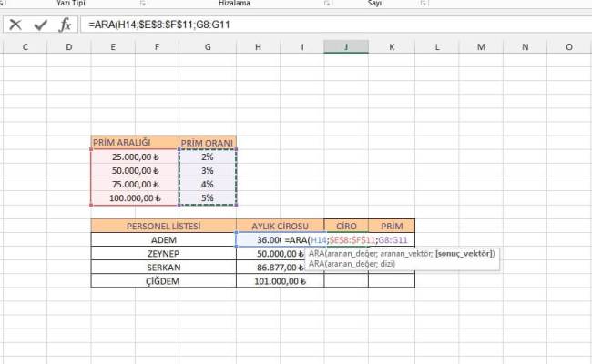This screenshot has width=592, height=364.
Task: Select column H header
Action: [x=258, y=47]
